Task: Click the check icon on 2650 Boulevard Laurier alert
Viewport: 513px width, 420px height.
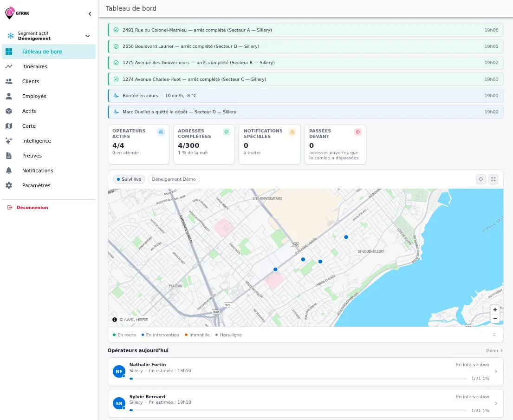Action: pos(116,46)
